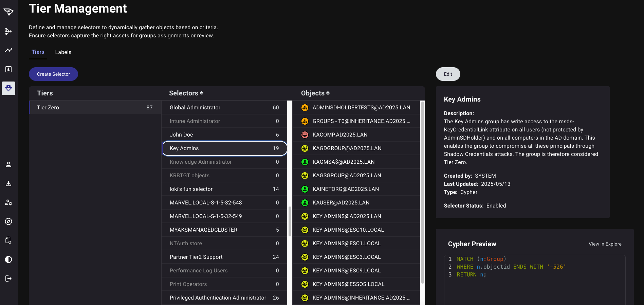Select the KRBTGT objects selector
The height and width of the screenshot is (305, 644).
[224, 175]
